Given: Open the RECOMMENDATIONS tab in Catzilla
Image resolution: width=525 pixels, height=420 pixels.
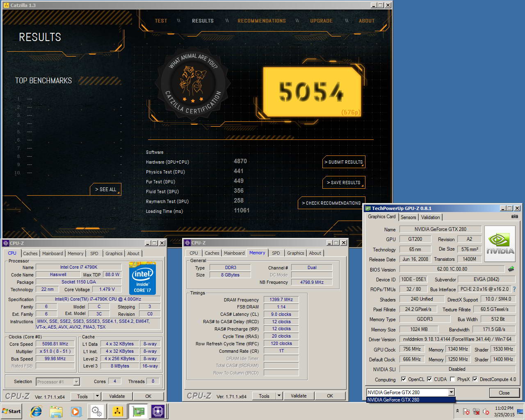Looking at the screenshot, I should 262,21.
